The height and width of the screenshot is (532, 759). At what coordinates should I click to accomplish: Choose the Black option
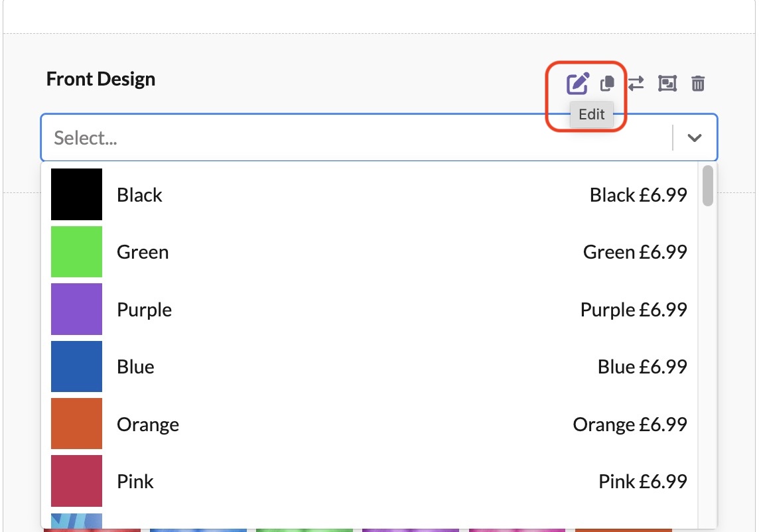click(139, 195)
